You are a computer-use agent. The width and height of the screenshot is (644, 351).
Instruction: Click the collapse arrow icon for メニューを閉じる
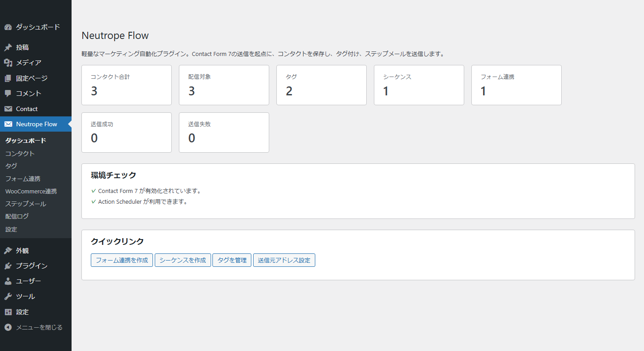point(8,327)
